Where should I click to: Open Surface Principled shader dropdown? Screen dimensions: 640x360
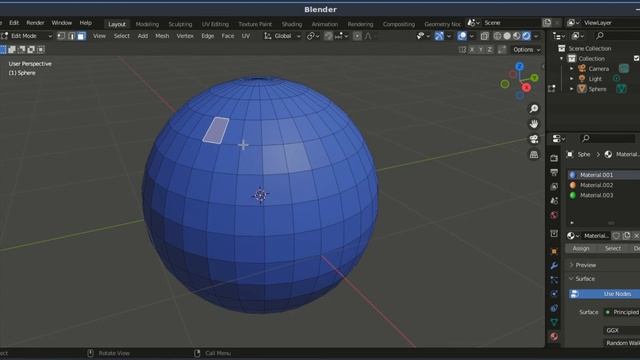pos(621,312)
